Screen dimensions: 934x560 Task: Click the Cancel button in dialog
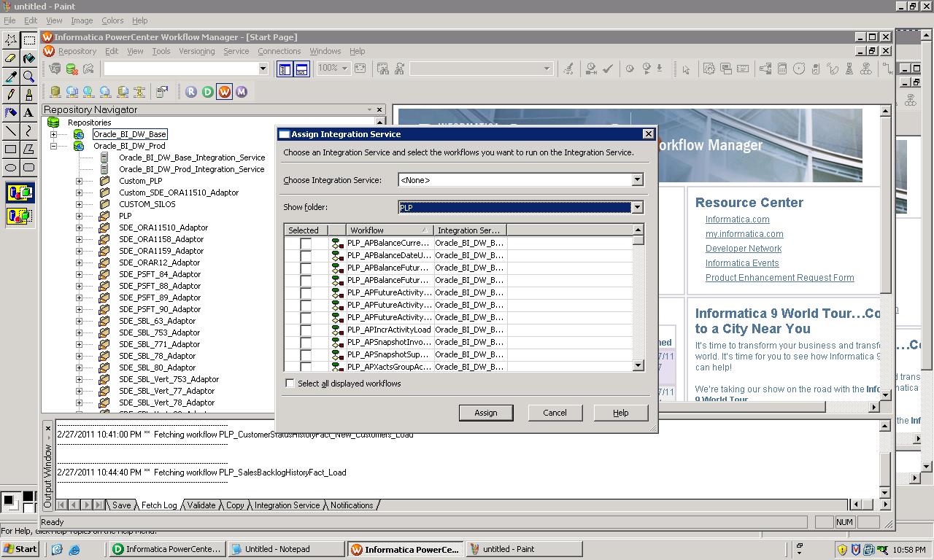click(x=555, y=413)
